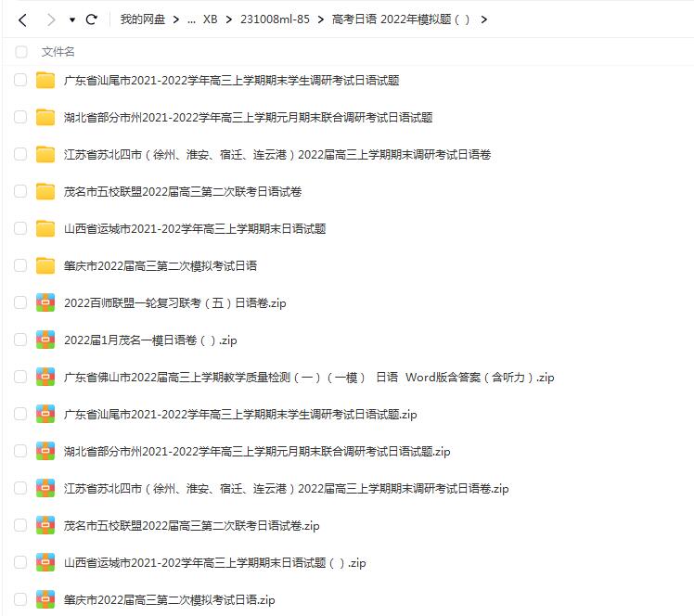
Task: Click the forward navigation arrow
Action: pyautogui.click(x=51, y=19)
